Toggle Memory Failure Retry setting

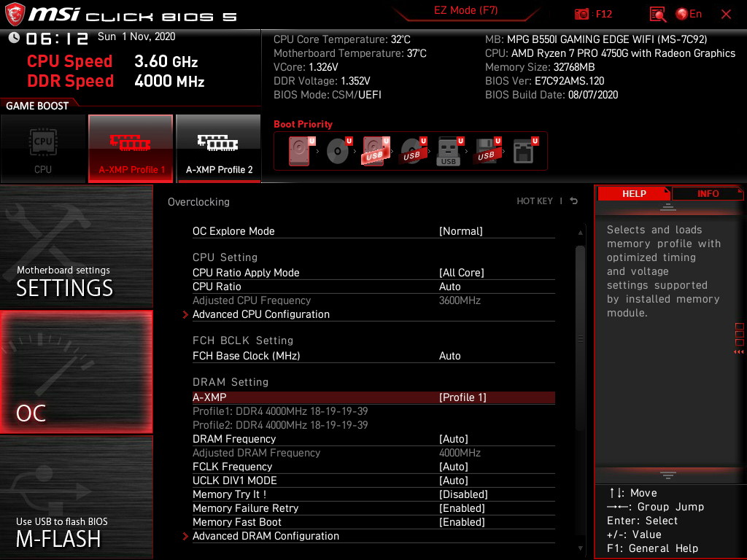tap(373, 508)
